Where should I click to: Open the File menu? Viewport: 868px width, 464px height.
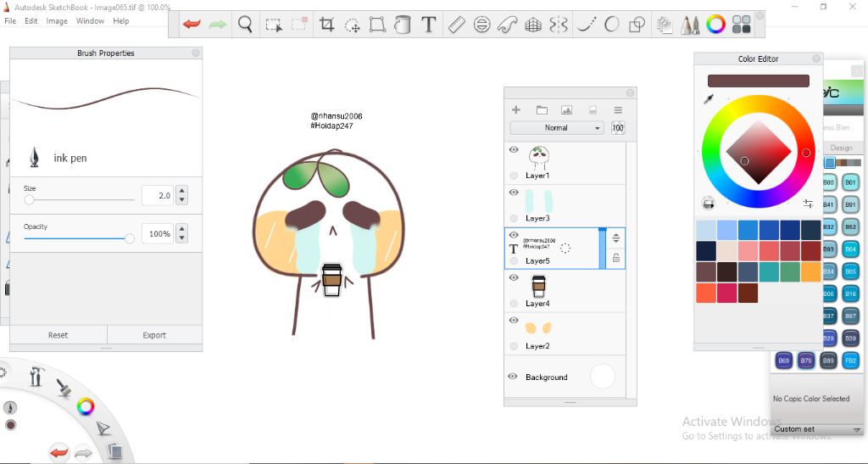point(10,21)
